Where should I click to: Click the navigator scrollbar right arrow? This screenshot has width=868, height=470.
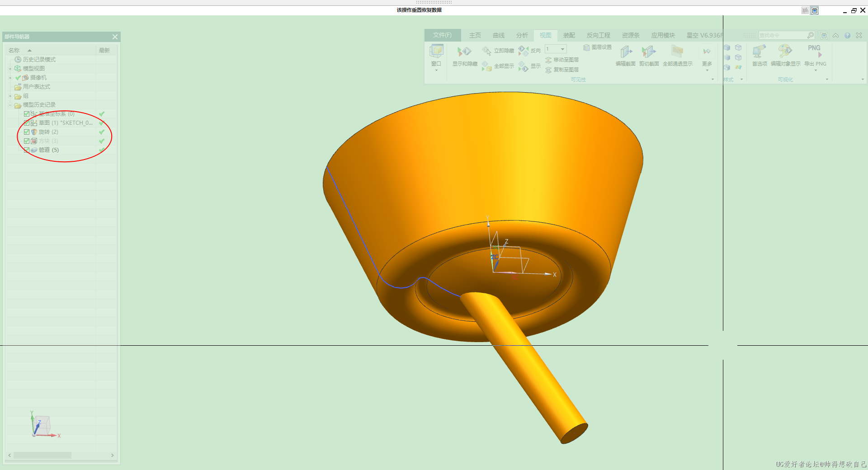coord(113,456)
